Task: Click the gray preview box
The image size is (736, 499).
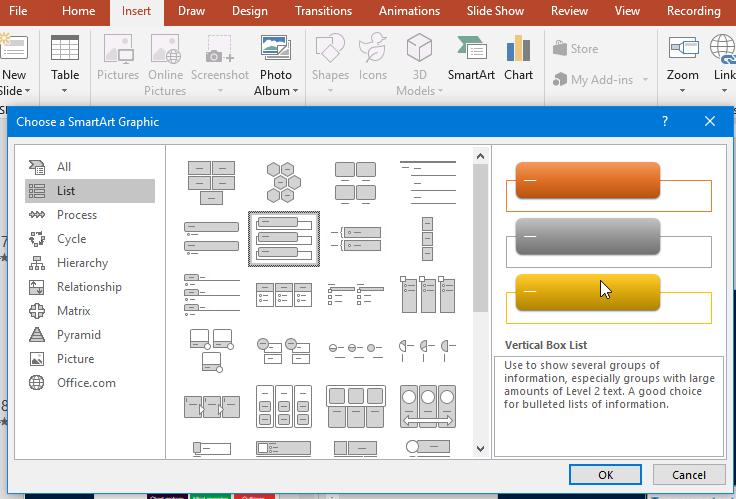Action: (x=588, y=236)
